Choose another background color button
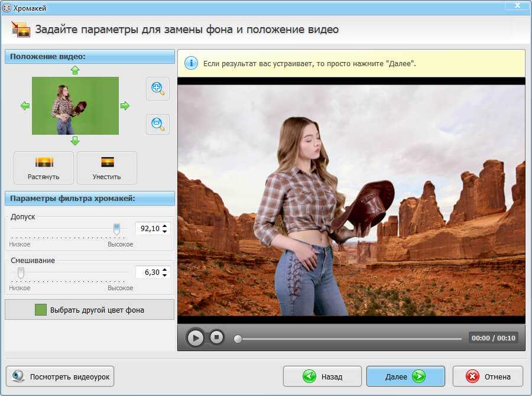 (90, 310)
